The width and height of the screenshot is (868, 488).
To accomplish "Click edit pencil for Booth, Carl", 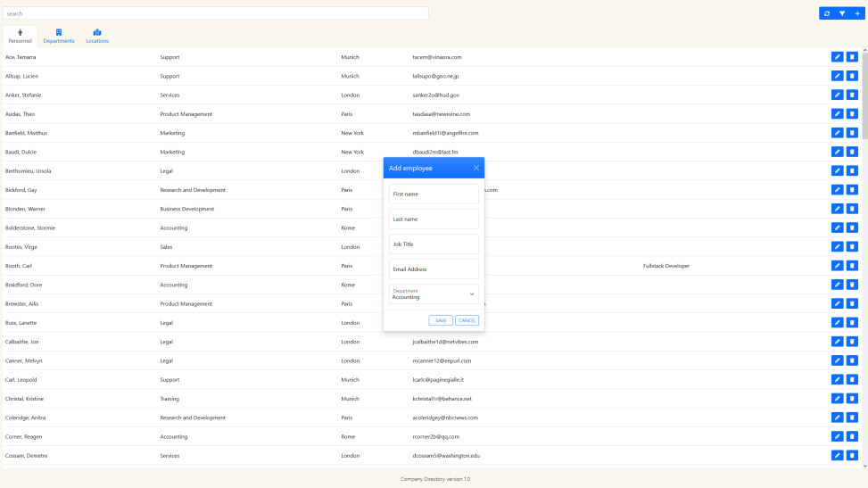I will (x=837, y=266).
